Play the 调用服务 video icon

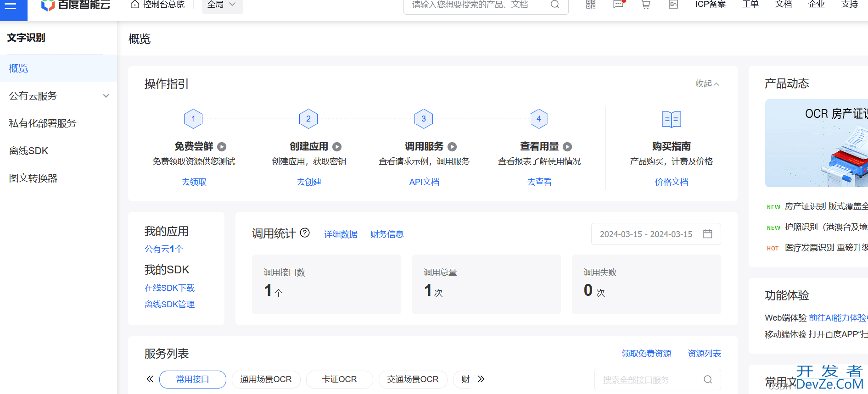click(x=452, y=147)
